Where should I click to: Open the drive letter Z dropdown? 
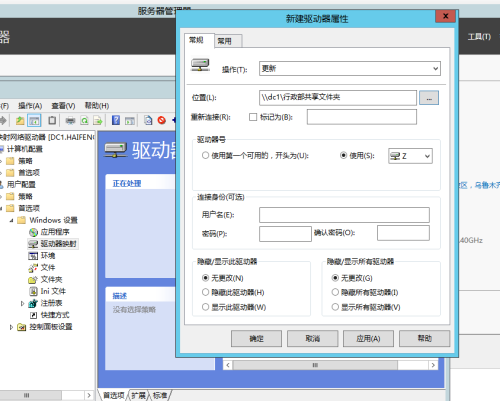tap(410, 156)
